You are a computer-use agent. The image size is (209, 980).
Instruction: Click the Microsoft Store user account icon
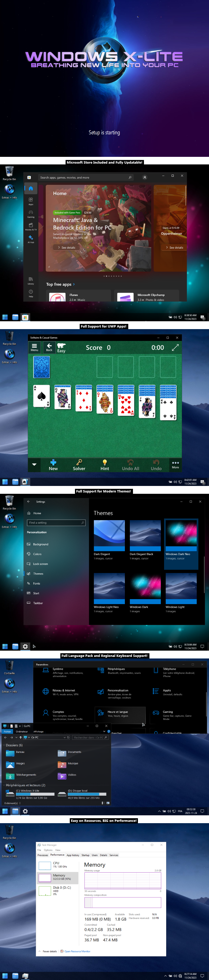click(x=144, y=177)
